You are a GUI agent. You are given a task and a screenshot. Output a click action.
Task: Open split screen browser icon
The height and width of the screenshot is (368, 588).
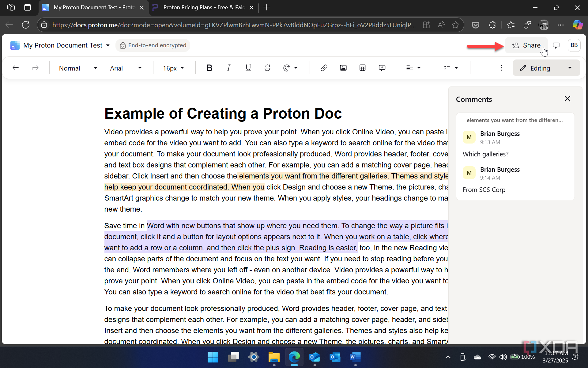coord(426,25)
